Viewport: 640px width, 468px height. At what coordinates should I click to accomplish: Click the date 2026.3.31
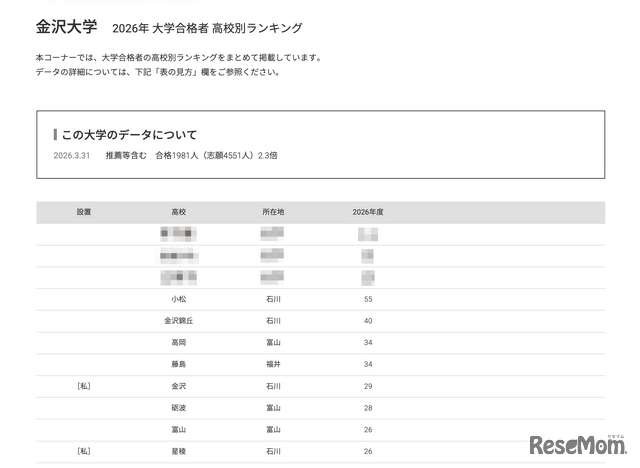[71, 155]
